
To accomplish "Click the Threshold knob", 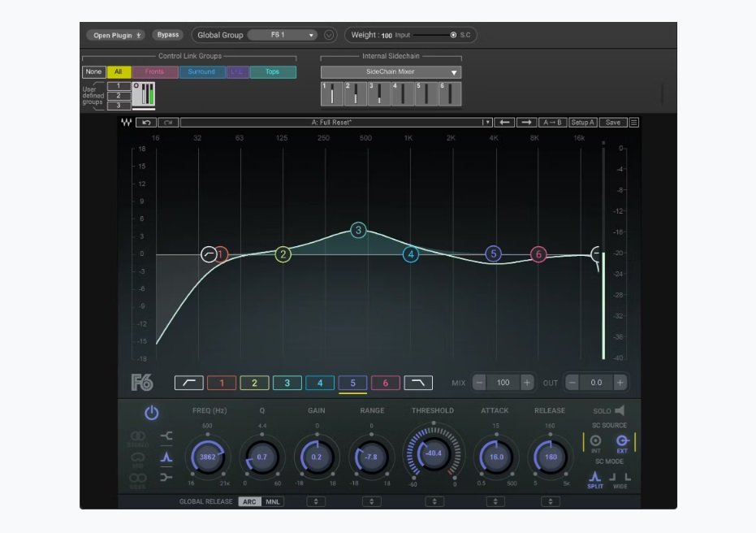I will [433, 453].
